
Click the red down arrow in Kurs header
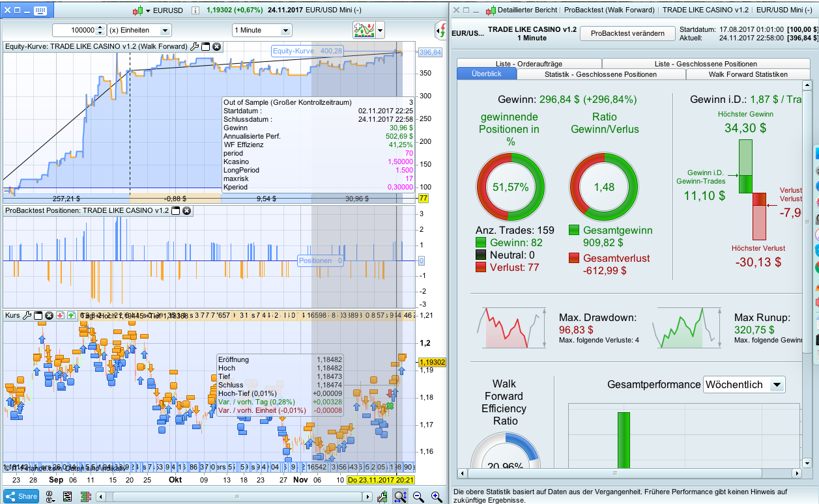pos(60,315)
